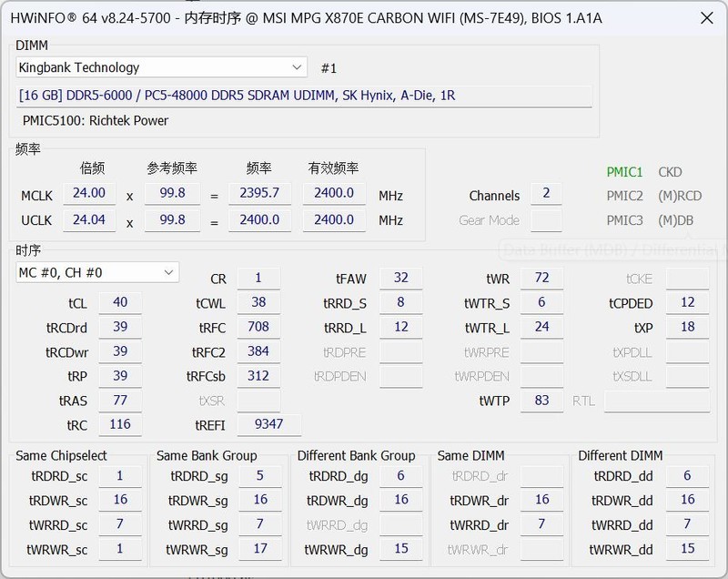
Task: Click the tWR value field showing 72
Action: tap(541, 277)
